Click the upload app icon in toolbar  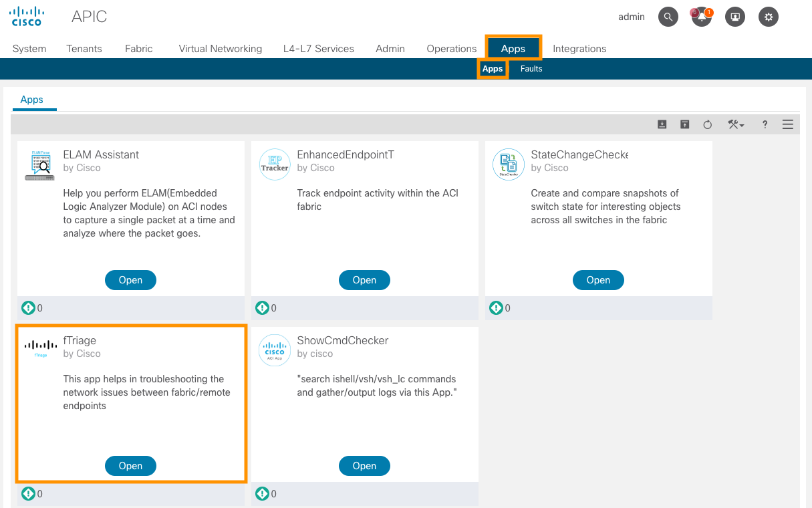tap(684, 124)
